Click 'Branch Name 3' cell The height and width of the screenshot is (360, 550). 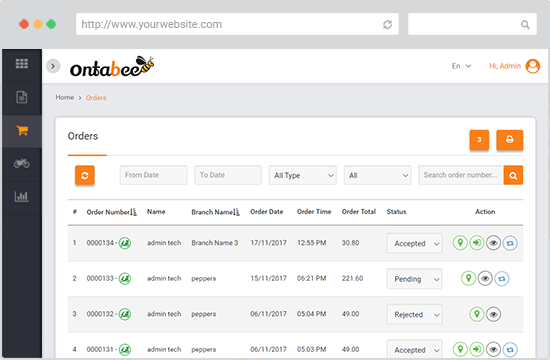click(x=215, y=243)
